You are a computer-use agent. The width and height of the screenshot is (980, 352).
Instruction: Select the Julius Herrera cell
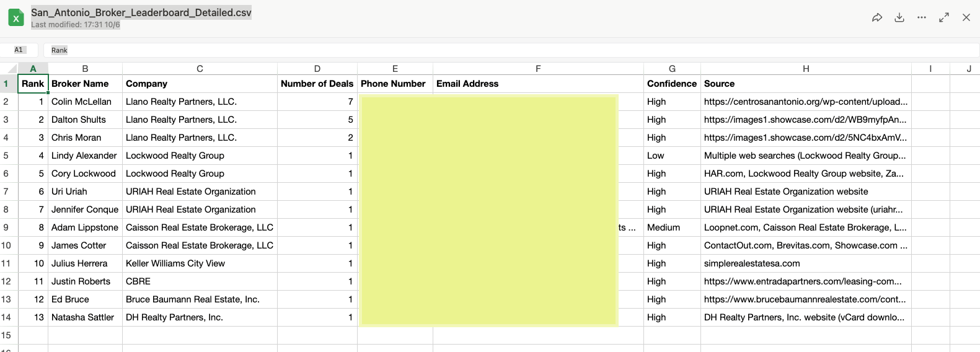85,263
